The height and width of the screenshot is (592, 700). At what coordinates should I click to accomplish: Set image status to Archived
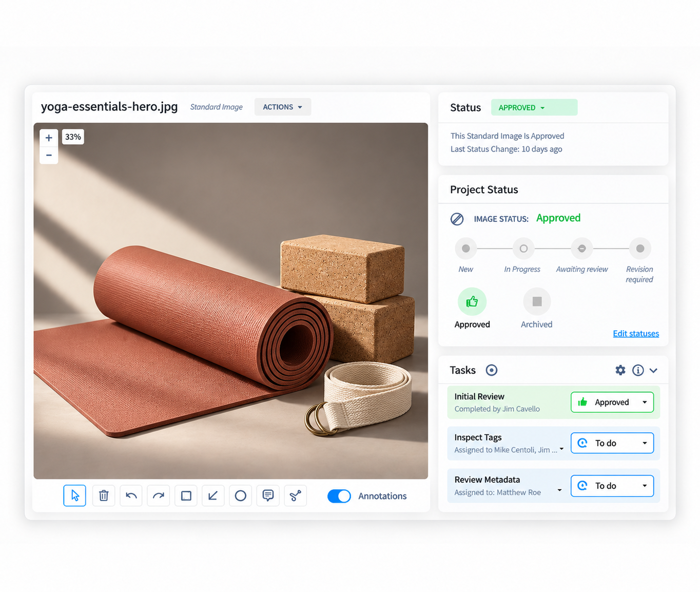[x=537, y=302]
